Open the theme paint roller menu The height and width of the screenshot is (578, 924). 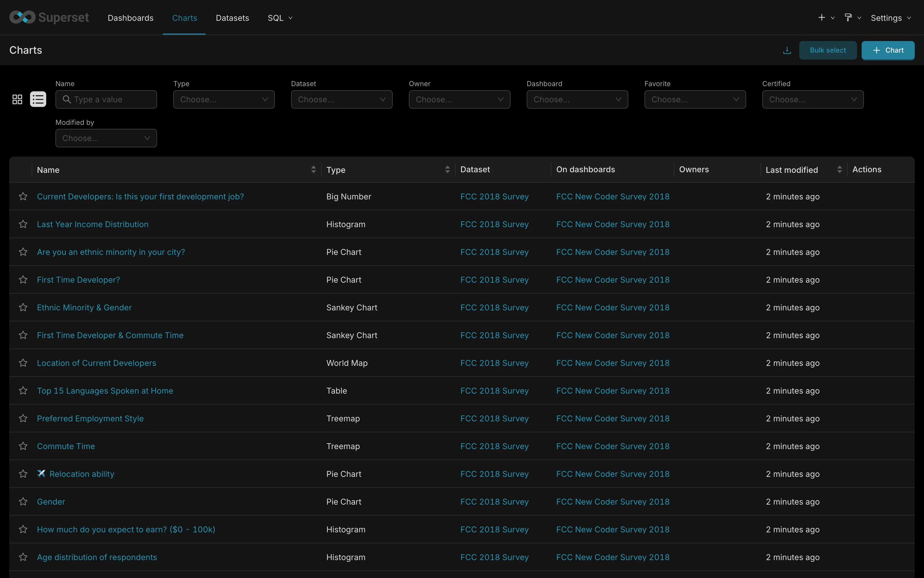[x=852, y=18]
